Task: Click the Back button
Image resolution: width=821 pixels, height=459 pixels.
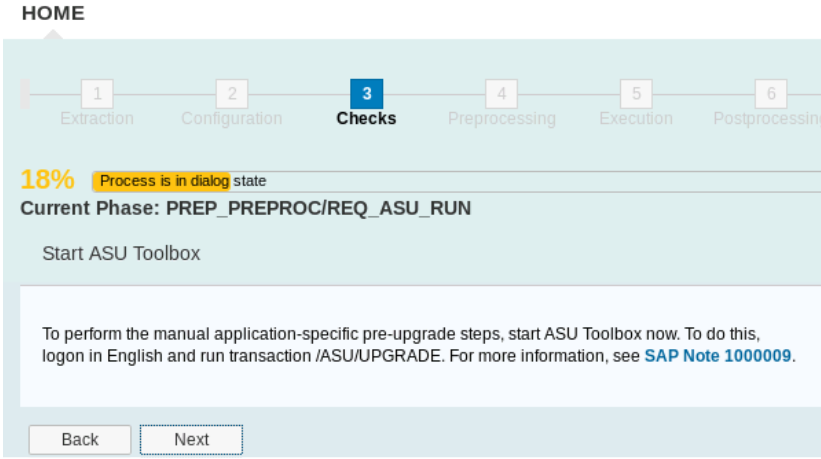Action: point(80,440)
